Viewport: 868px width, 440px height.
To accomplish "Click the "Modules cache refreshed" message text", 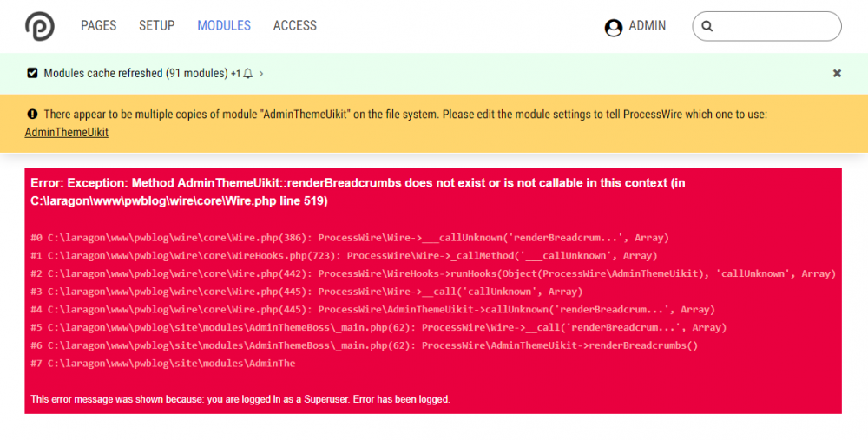I will pyautogui.click(x=135, y=74).
